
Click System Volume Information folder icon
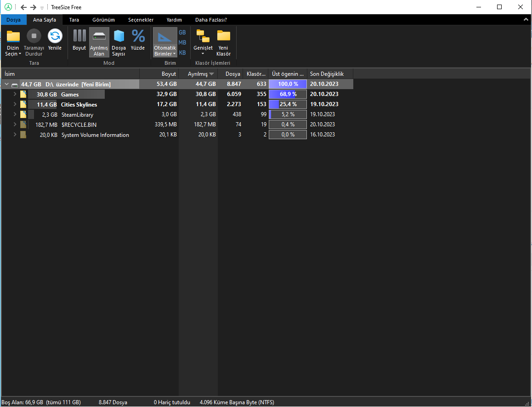(x=23, y=135)
